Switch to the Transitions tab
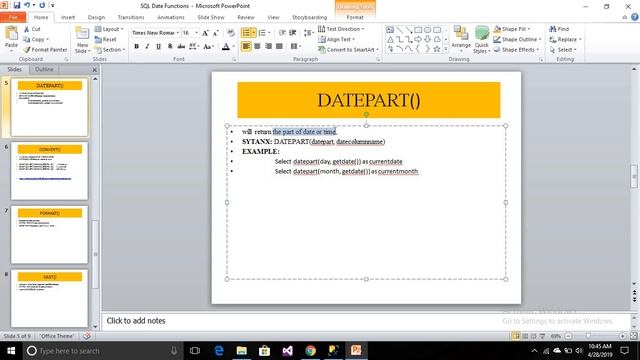This screenshot has height=360, width=640. 131,17
